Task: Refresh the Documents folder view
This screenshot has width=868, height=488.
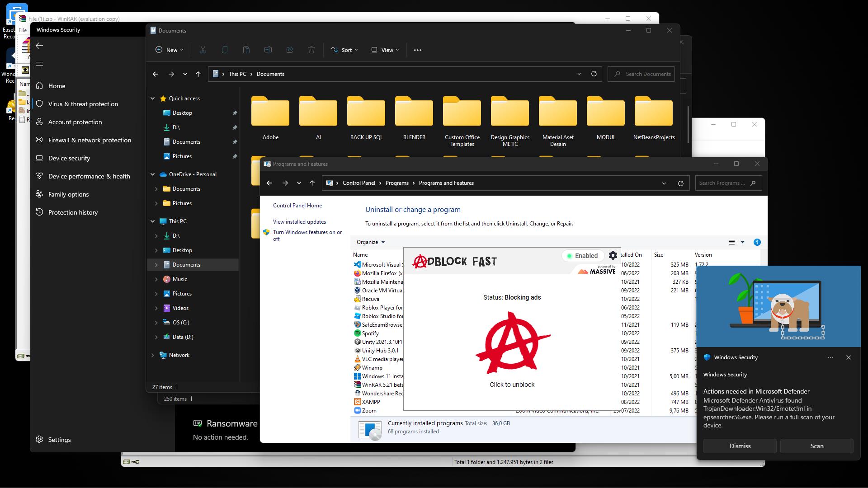Action: [x=594, y=74]
